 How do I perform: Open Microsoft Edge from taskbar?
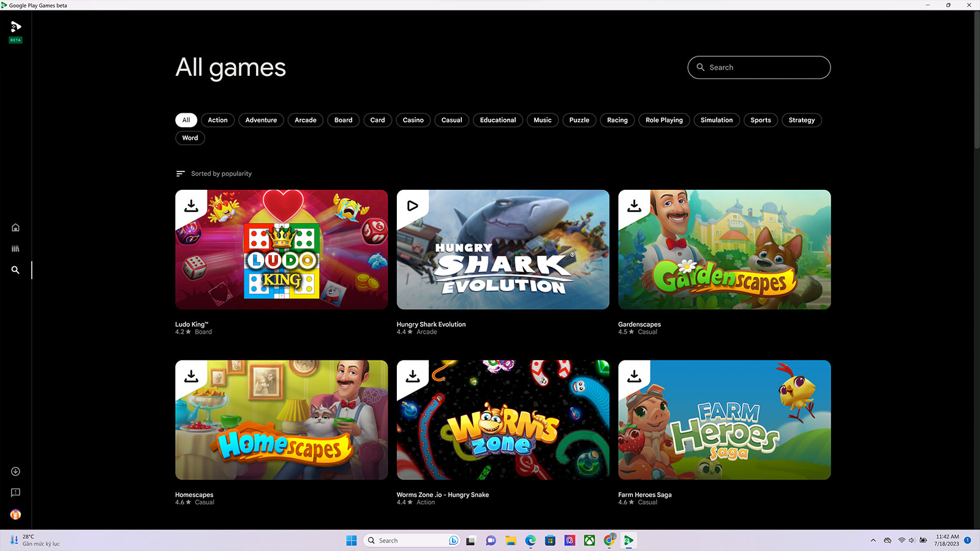pyautogui.click(x=530, y=541)
